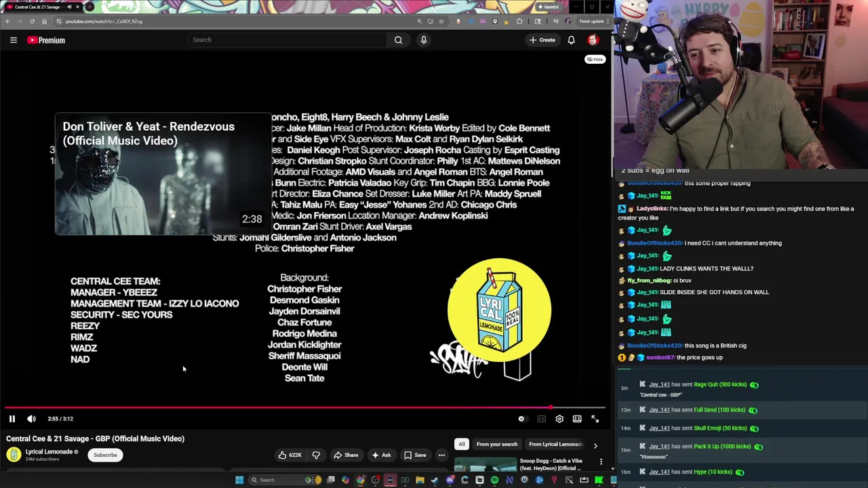
Task: Go back in browser history
Action: pos(7,21)
